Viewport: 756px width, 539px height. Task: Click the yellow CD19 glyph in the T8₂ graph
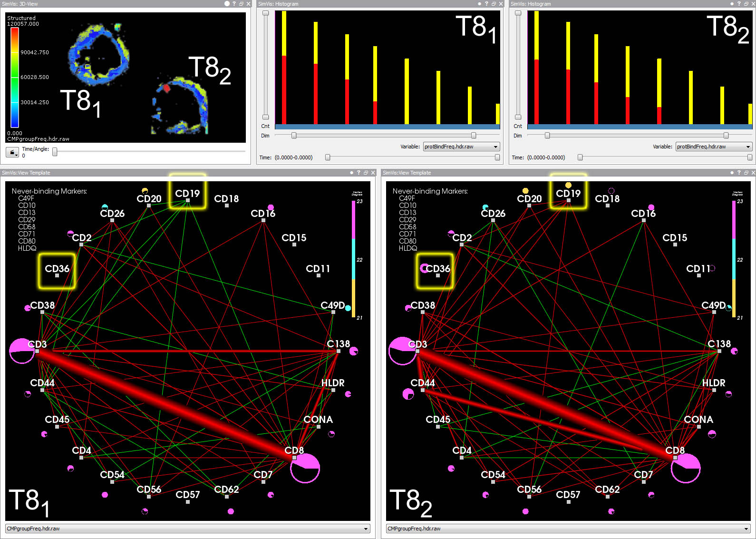568,185
